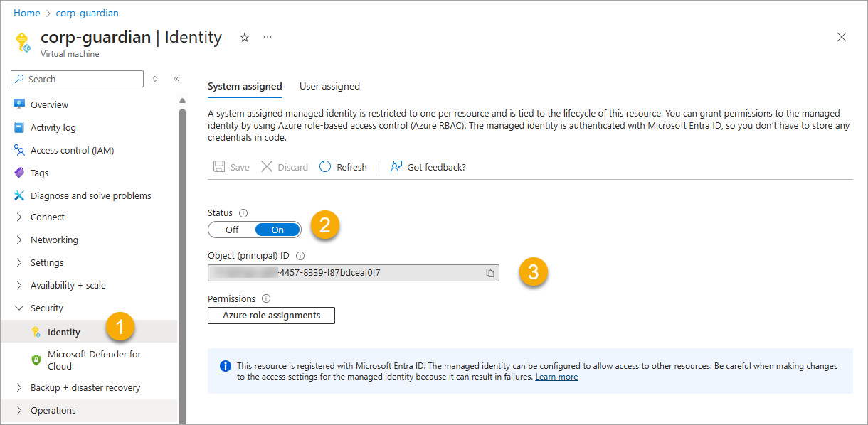Open Azure role assignments
This screenshot has width=868, height=425.
point(271,315)
